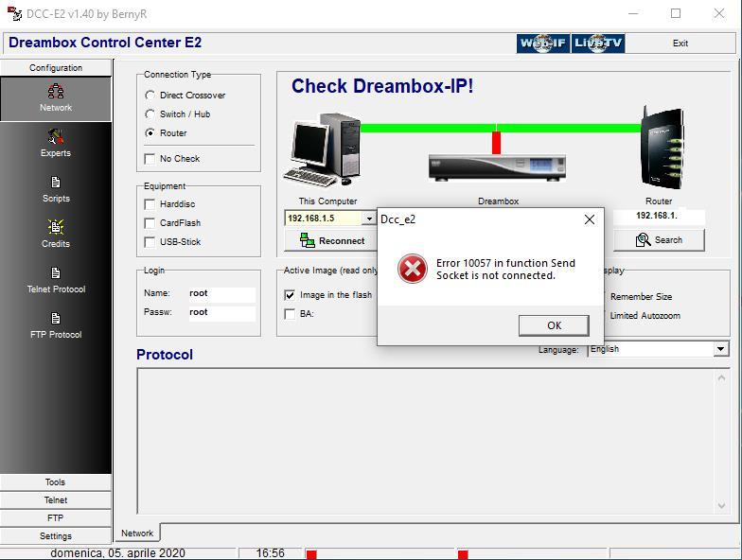Screen dimensions: 742x560
Task: Click the This Computer PC image
Action: click(x=322, y=149)
